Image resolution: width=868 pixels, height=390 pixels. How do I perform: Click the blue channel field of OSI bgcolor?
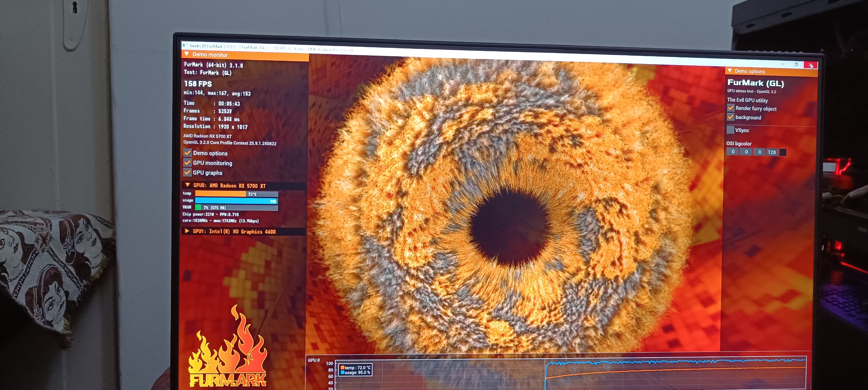coord(759,152)
